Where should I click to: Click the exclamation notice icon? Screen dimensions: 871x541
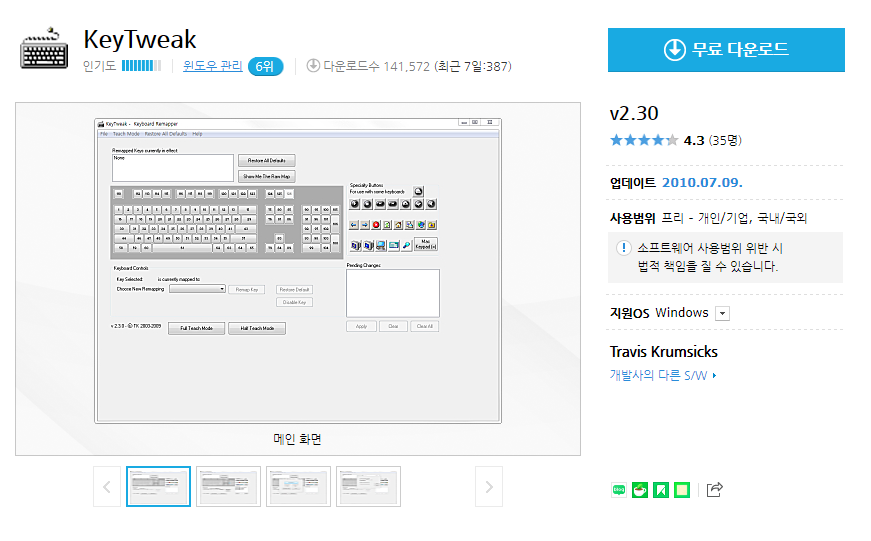pyautogui.click(x=624, y=248)
